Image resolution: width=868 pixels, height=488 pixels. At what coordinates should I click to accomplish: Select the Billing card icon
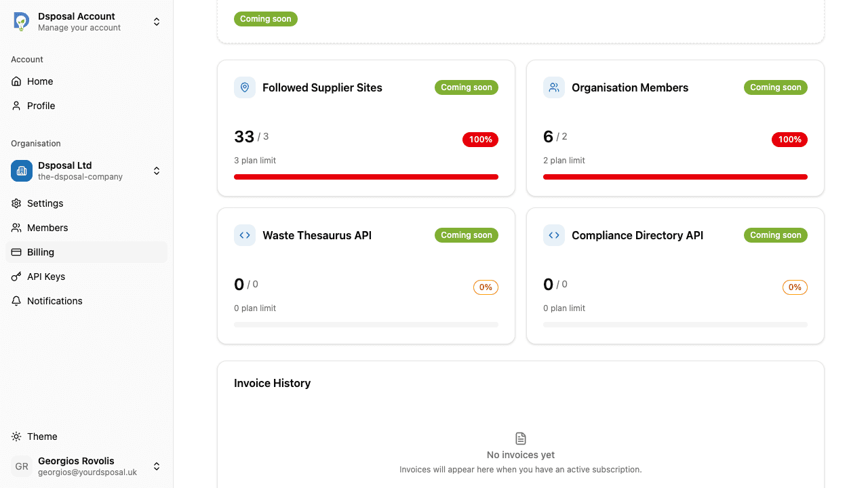coord(16,252)
